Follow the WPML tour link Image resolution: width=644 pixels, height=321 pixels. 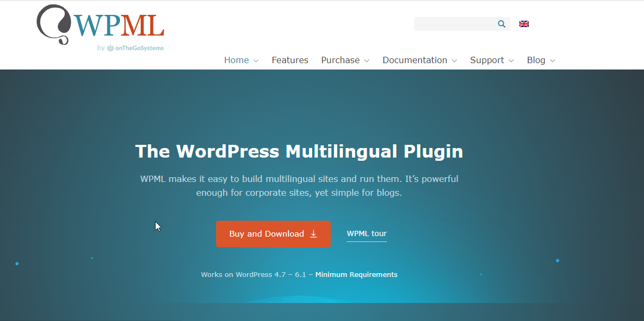367,234
